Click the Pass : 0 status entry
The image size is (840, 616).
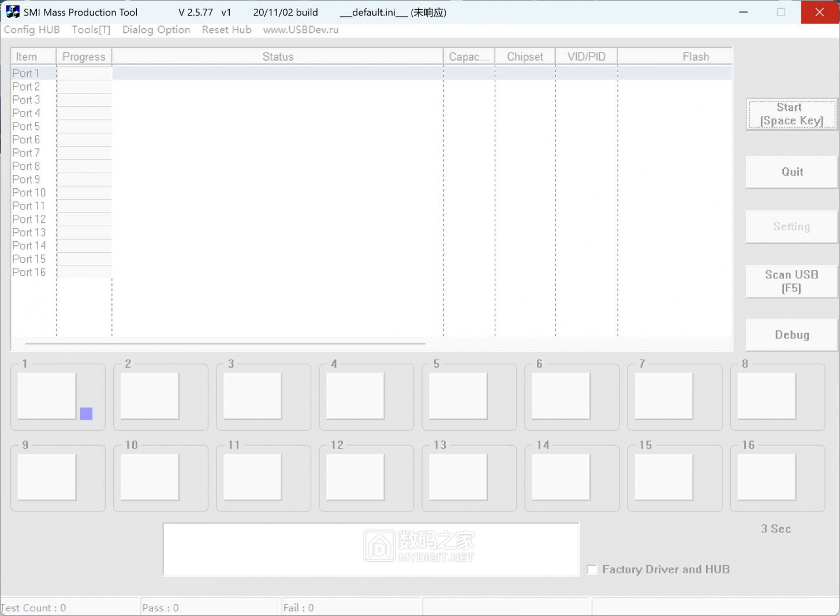click(x=210, y=608)
